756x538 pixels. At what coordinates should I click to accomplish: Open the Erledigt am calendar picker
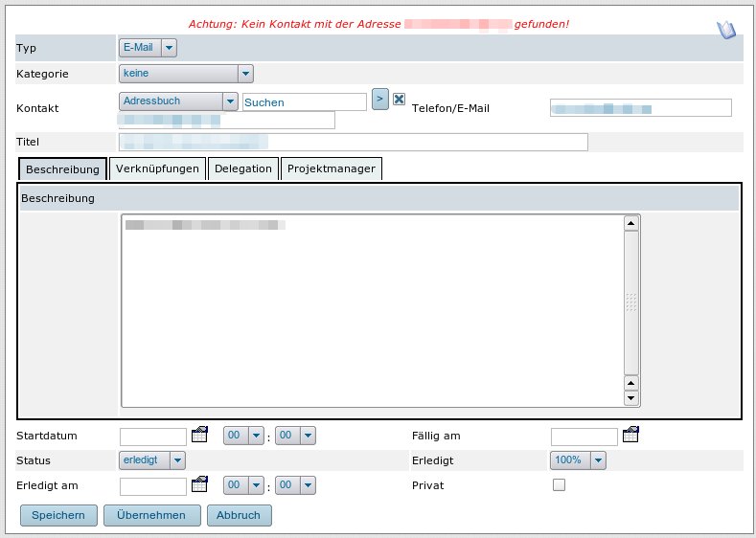click(199, 484)
